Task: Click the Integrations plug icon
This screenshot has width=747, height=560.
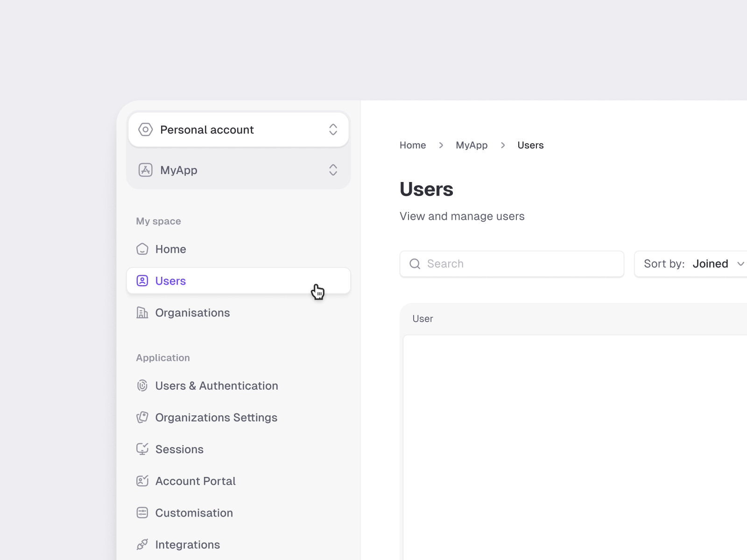Action: point(142,545)
